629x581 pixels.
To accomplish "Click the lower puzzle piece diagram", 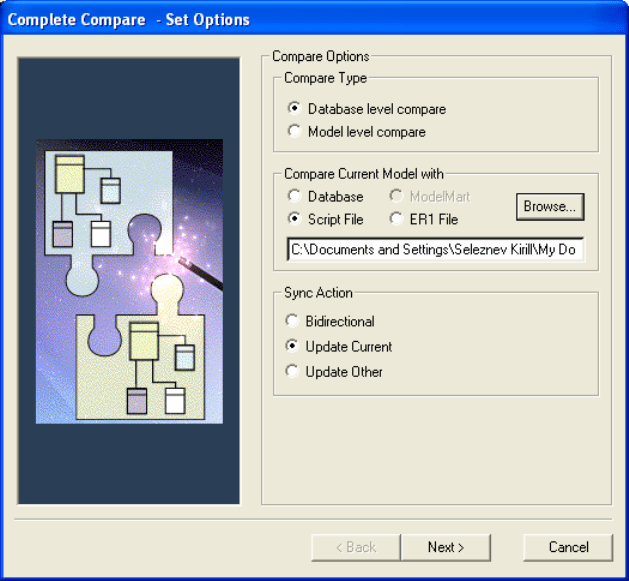I will click(x=150, y=360).
